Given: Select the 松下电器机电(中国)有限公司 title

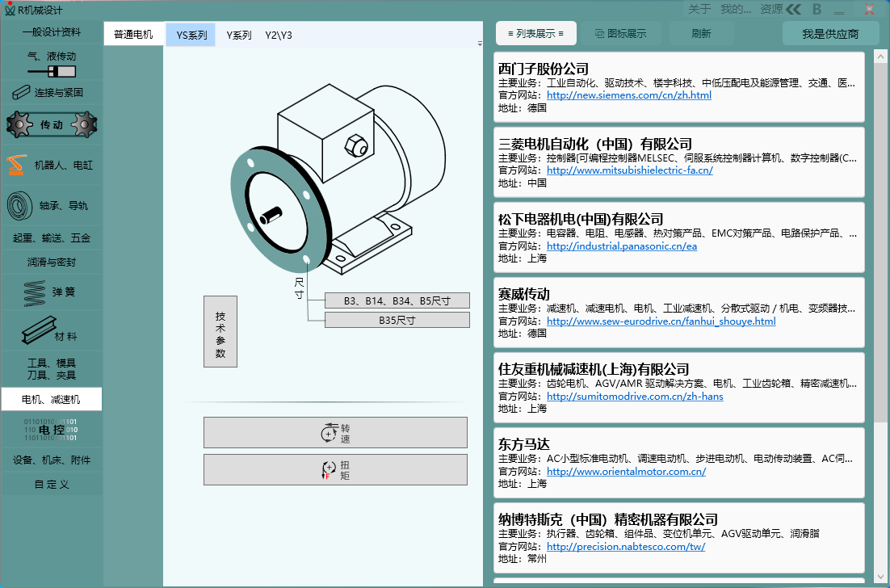Looking at the screenshot, I should [581, 219].
